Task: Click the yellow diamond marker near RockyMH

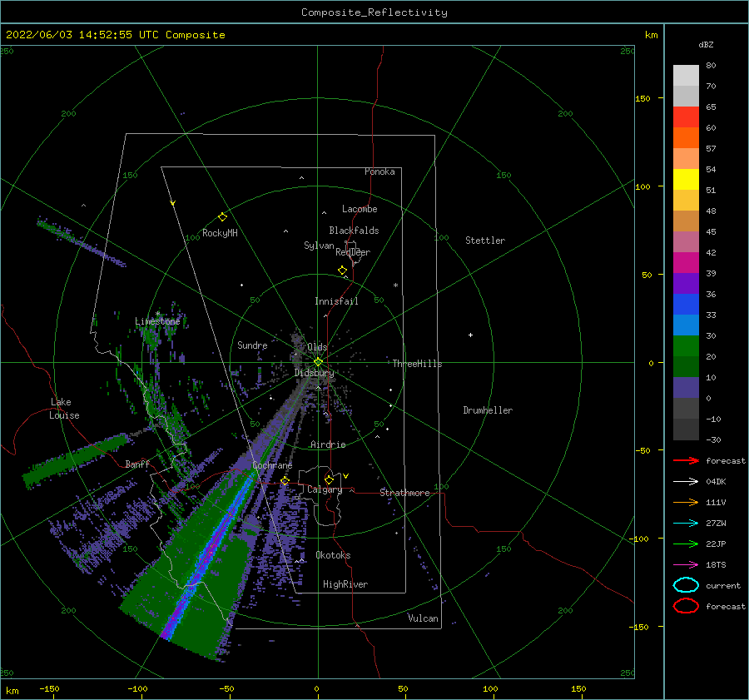Action: [222, 217]
